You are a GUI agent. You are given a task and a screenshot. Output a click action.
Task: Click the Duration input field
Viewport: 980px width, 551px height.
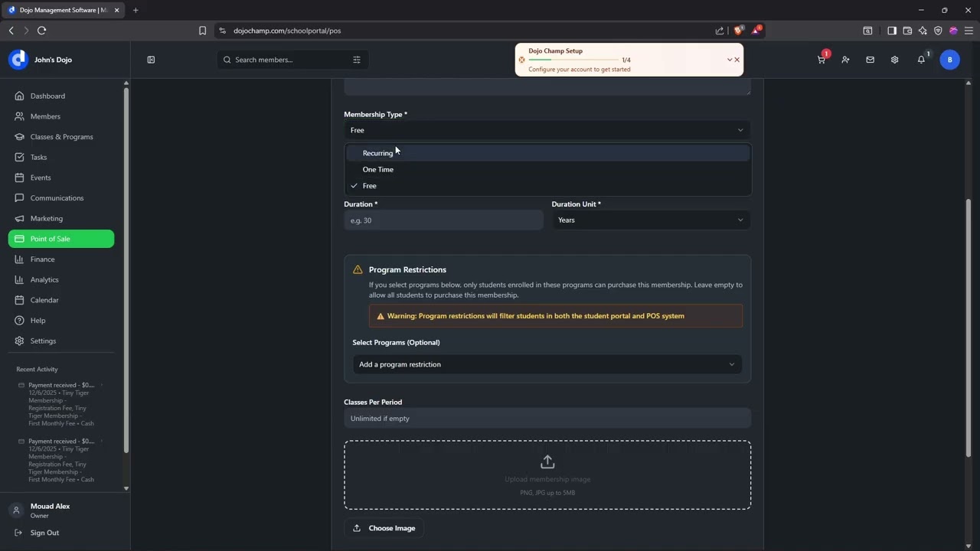click(443, 220)
